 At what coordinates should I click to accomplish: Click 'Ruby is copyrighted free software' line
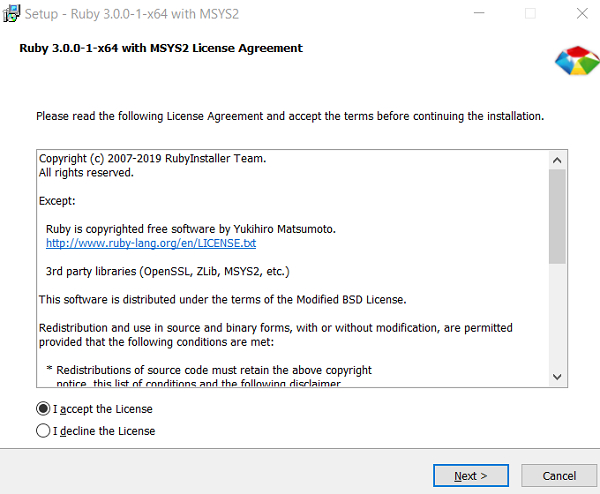[x=191, y=229]
